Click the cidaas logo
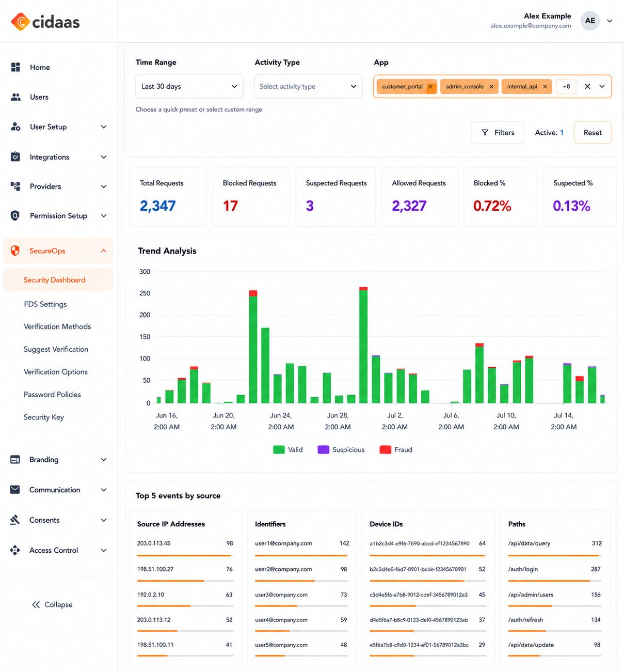Image resolution: width=624 pixels, height=672 pixels. [x=45, y=22]
